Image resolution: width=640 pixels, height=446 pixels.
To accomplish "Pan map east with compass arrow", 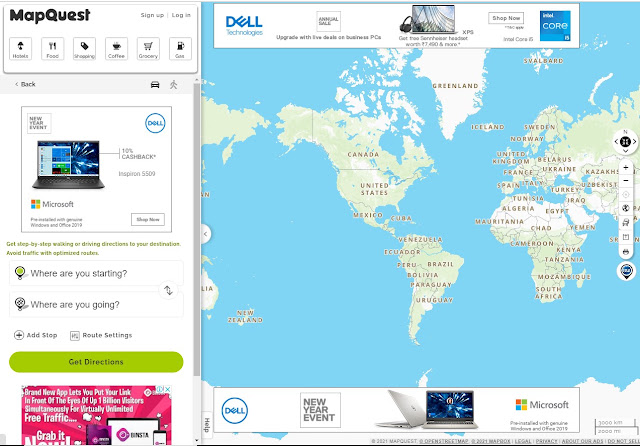I will pyautogui.click(x=635, y=142).
